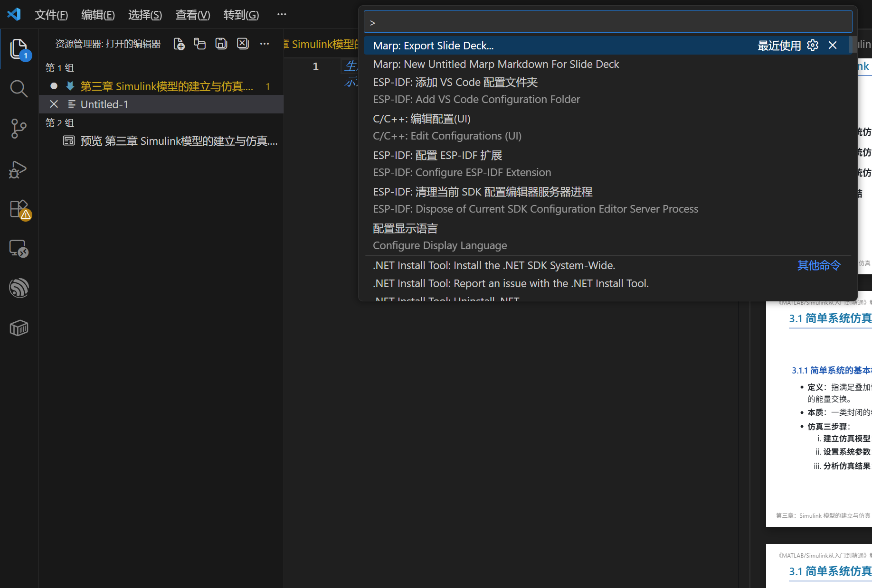The height and width of the screenshot is (588, 872).
Task: Click the markdown file icon of 第三章 Simulink
Action: pos(70,86)
